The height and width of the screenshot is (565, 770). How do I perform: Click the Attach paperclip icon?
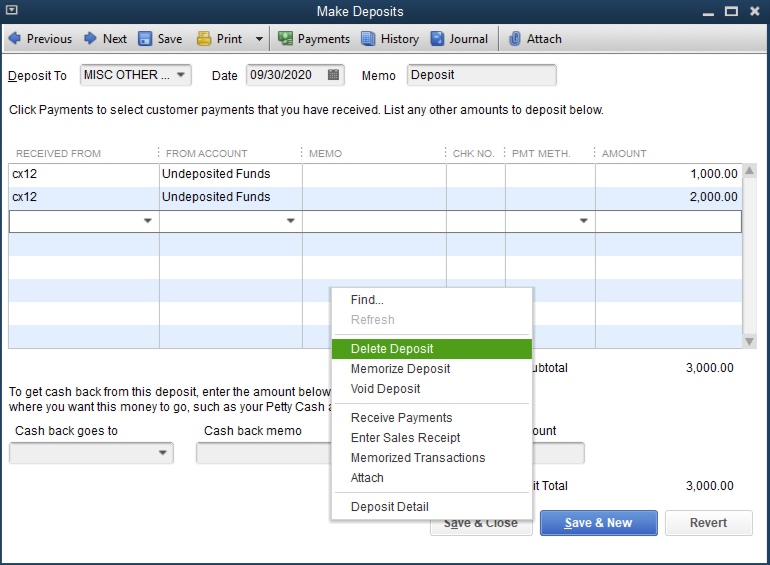pyautogui.click(x=515, y=39)
